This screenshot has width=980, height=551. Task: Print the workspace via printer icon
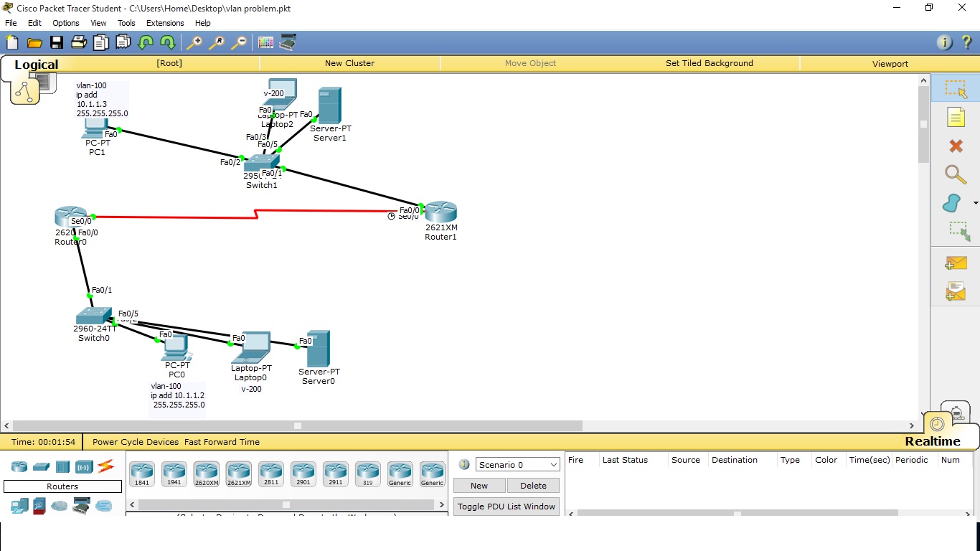click(x=78, y=42)
